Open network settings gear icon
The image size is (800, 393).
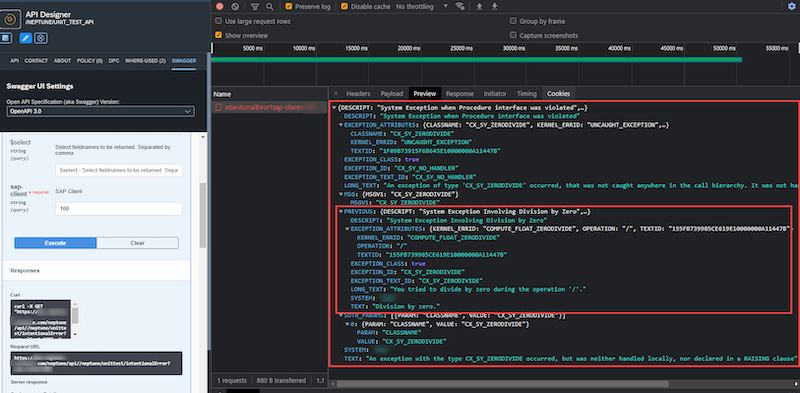pyautogui.click(x=792, y=6)
